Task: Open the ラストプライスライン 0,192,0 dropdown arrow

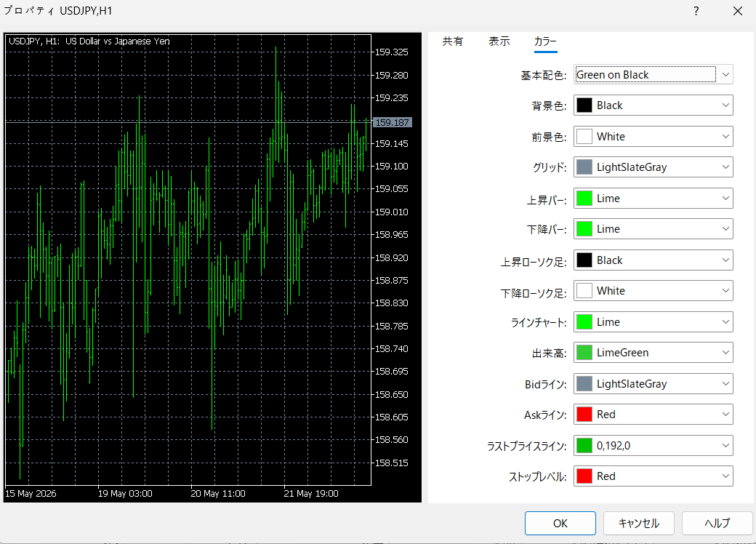Action: [725, 446]
